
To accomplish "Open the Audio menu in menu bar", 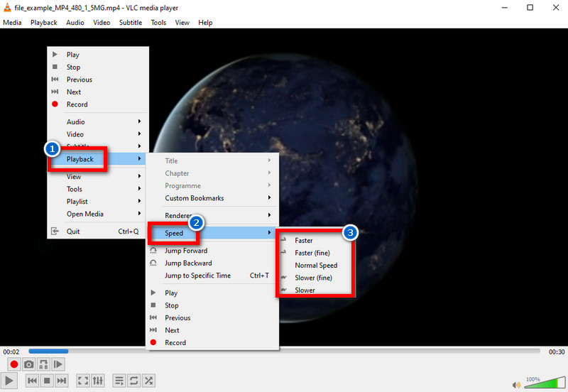I will coord(75,23).
